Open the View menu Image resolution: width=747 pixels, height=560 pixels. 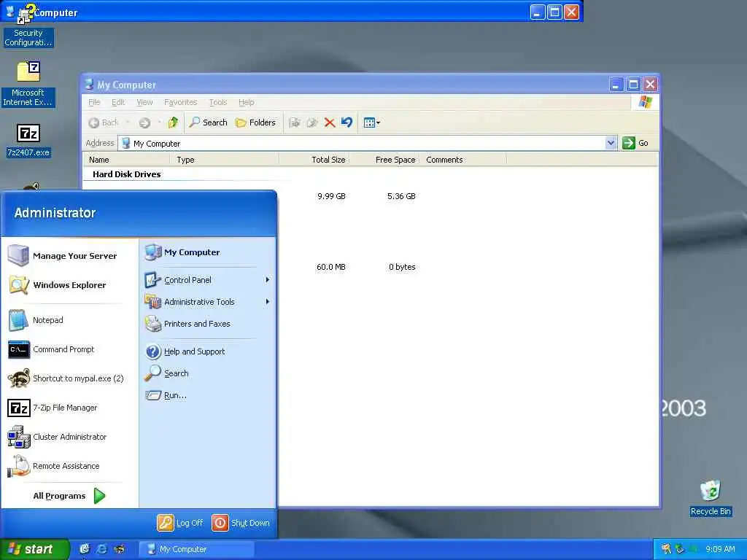click(x=145, y=102)
